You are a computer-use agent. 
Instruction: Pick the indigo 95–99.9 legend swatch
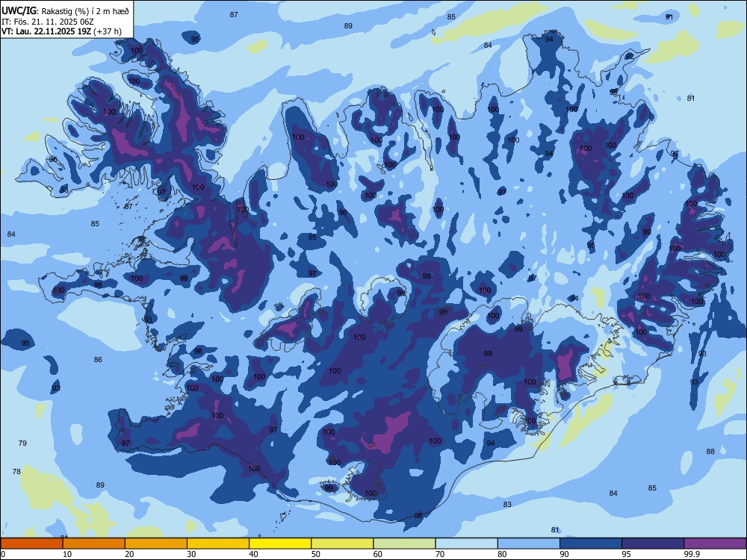click(653, 544)
